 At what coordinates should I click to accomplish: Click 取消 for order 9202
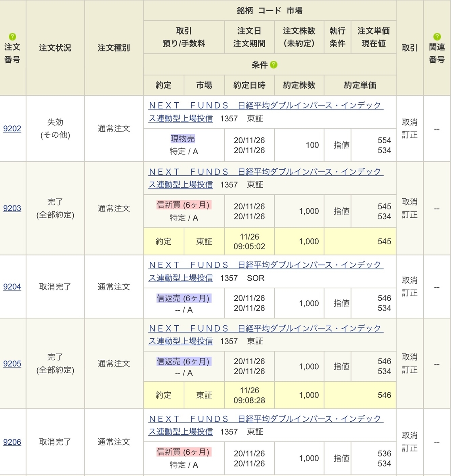(x=410, y=122)
